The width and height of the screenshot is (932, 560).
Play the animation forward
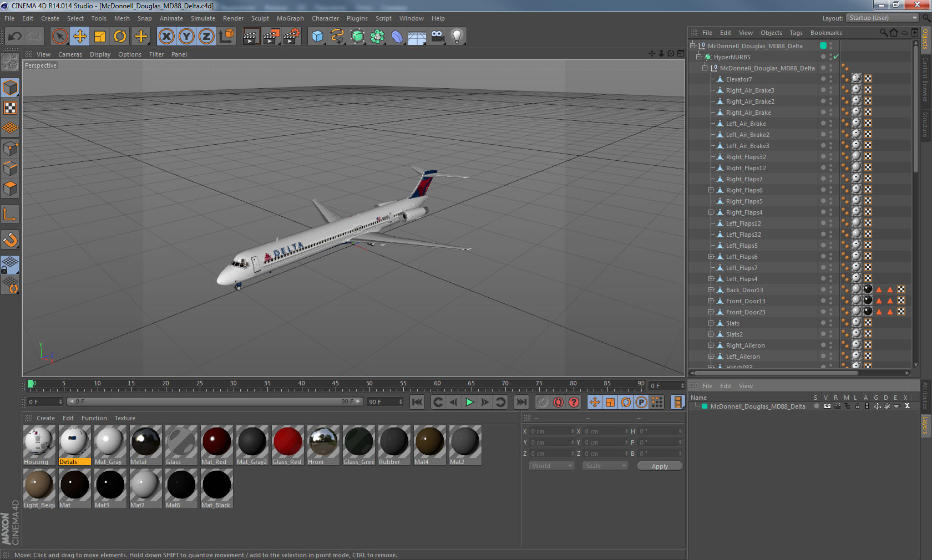click(469, 402)
